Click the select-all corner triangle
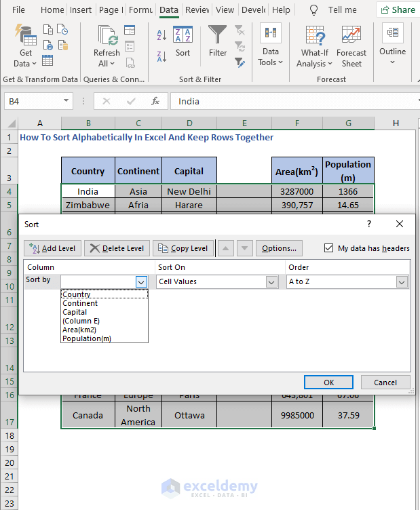This screenshot has height=510, width=420. pos(12,123)
